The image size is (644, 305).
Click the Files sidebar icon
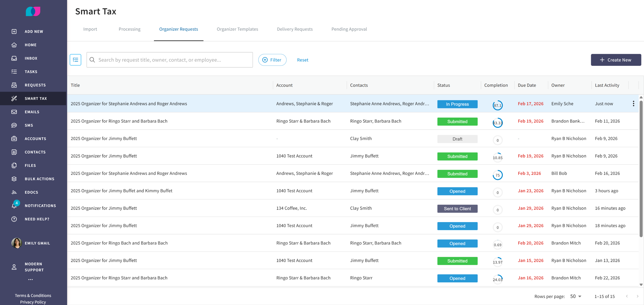click(x=14, y=165)
